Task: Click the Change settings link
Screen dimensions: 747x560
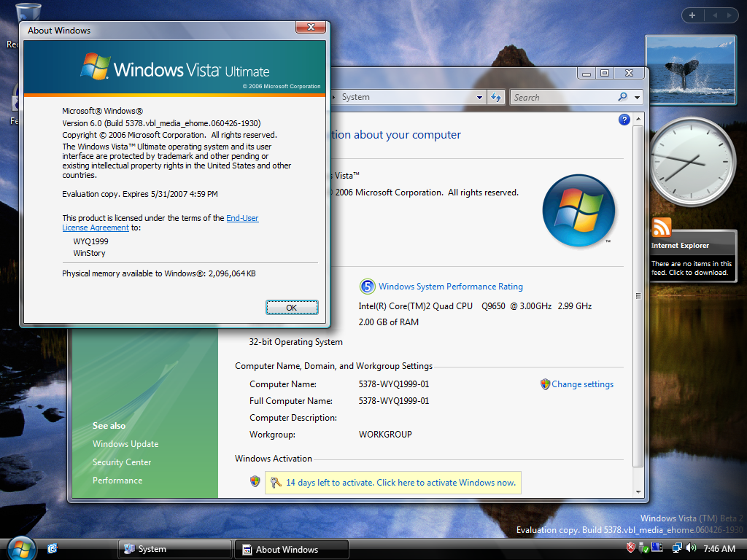Action: pos(582,384)
